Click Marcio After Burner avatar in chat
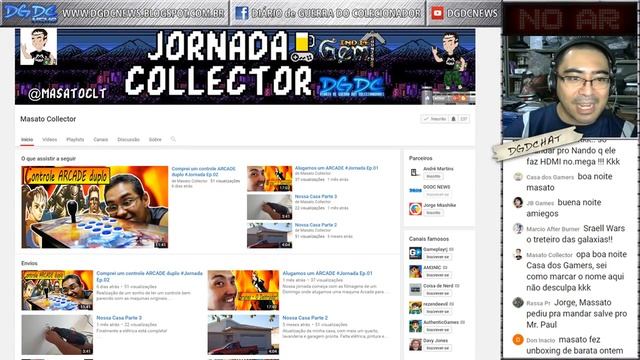 click(x=518, y=229)
